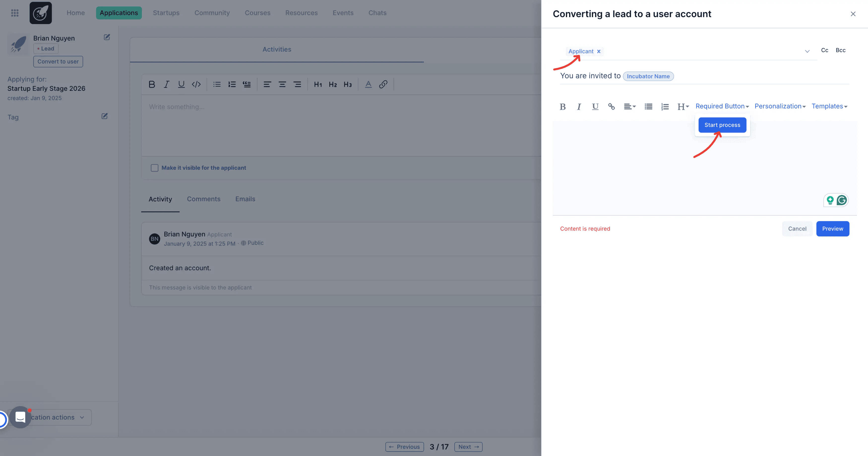The image size is (868, 456).
Task: Click the apps grid icon in top bar
Action: [x=15, y=13]
